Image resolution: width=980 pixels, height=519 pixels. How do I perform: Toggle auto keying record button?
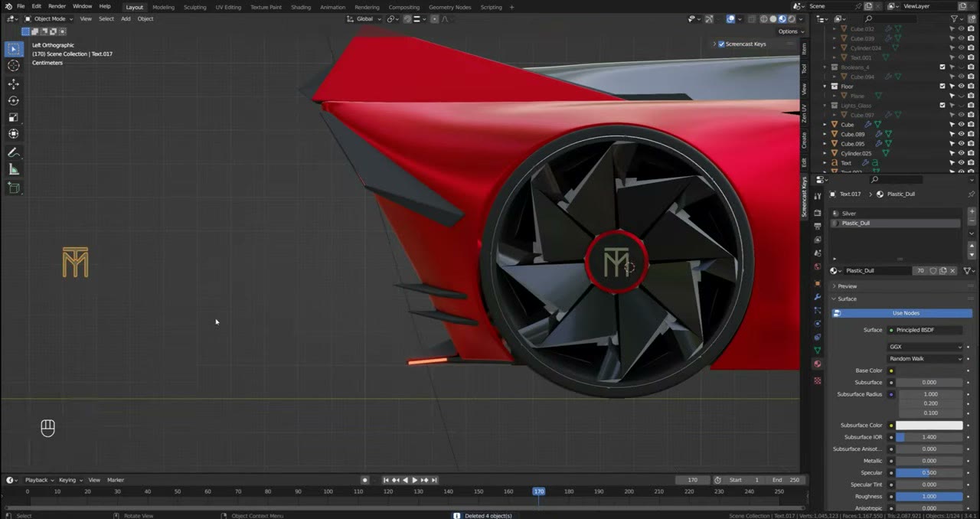coord(365,480)
